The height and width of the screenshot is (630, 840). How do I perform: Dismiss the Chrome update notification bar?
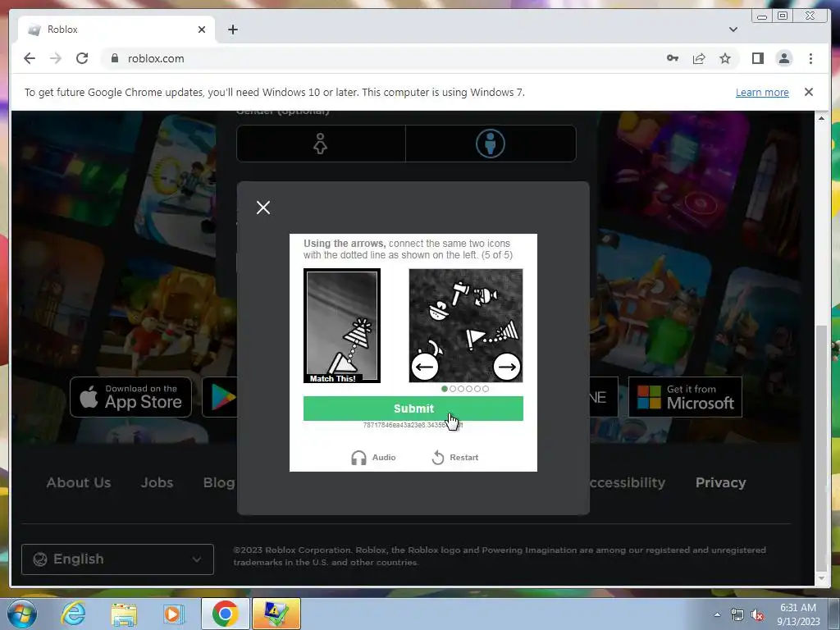(x=808, y=92)
